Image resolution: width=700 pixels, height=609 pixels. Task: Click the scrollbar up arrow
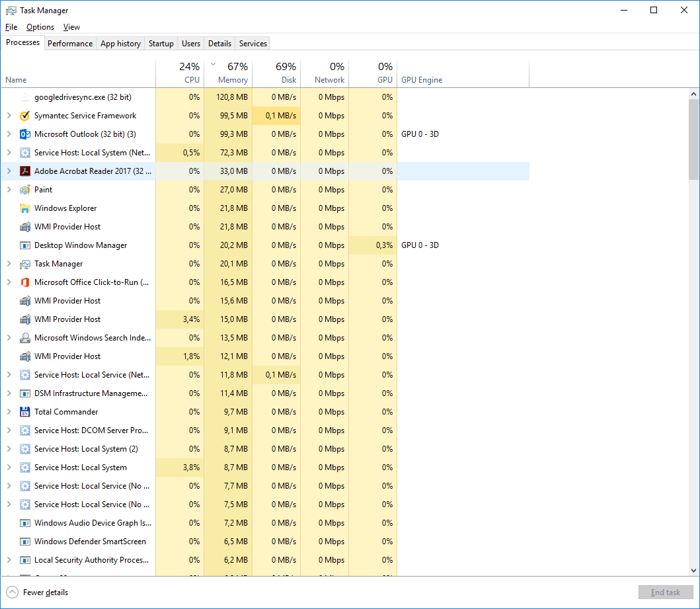click(693, 94)
